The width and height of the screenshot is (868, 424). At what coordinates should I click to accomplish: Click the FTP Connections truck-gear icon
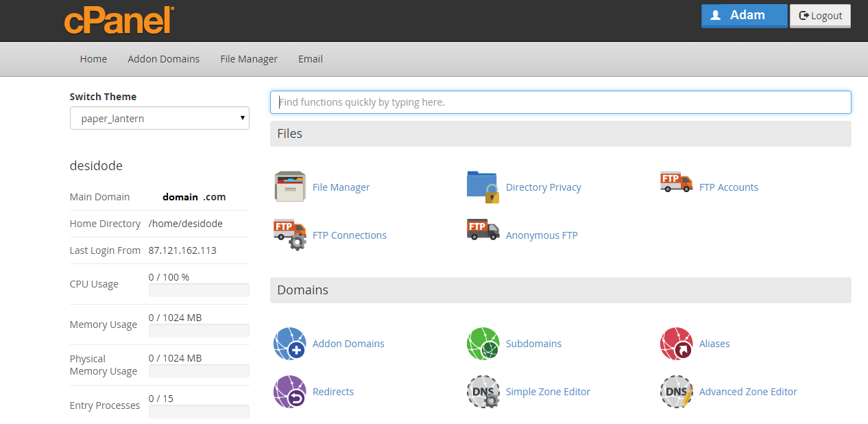290,235
